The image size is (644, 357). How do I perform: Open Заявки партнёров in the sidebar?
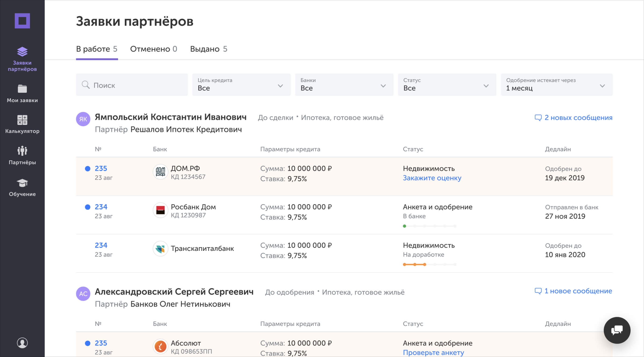pos(22,59)
